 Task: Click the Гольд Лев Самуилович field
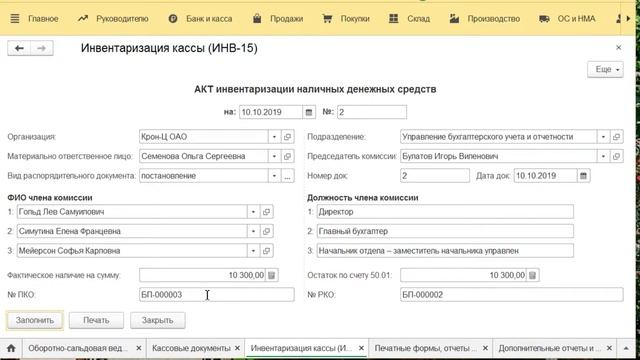[132, 212]
